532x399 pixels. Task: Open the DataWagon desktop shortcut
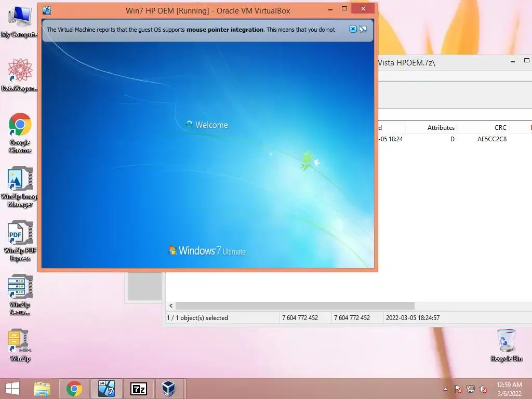pos(20,75)
